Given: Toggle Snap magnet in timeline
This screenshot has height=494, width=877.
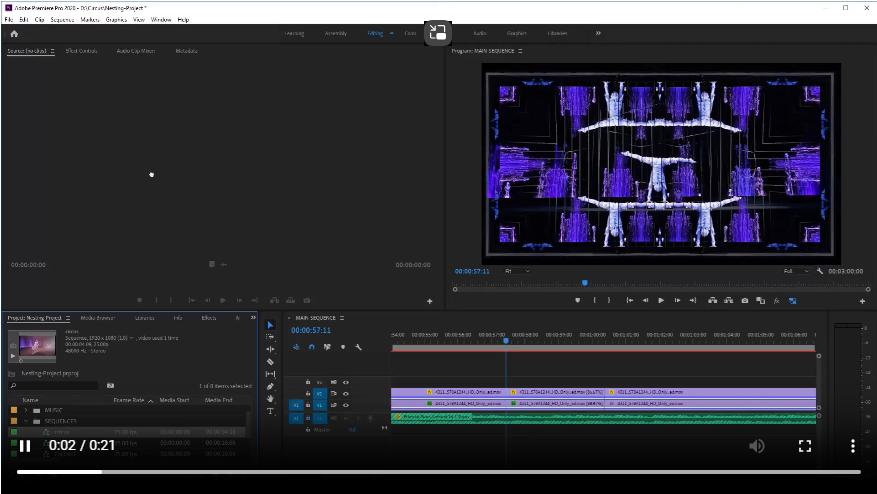Looking at the screenshot, I should (312, 347).
